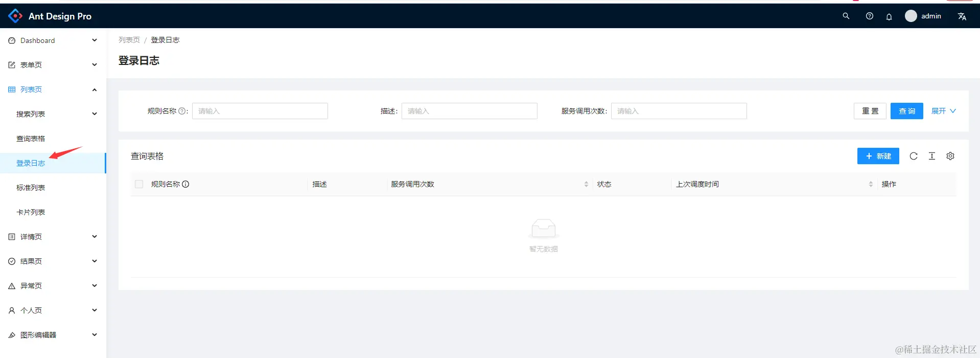The height and width of the screenshot is (358, 980).
Task: Open 标准列表 menu item
Action: (53, 188)
